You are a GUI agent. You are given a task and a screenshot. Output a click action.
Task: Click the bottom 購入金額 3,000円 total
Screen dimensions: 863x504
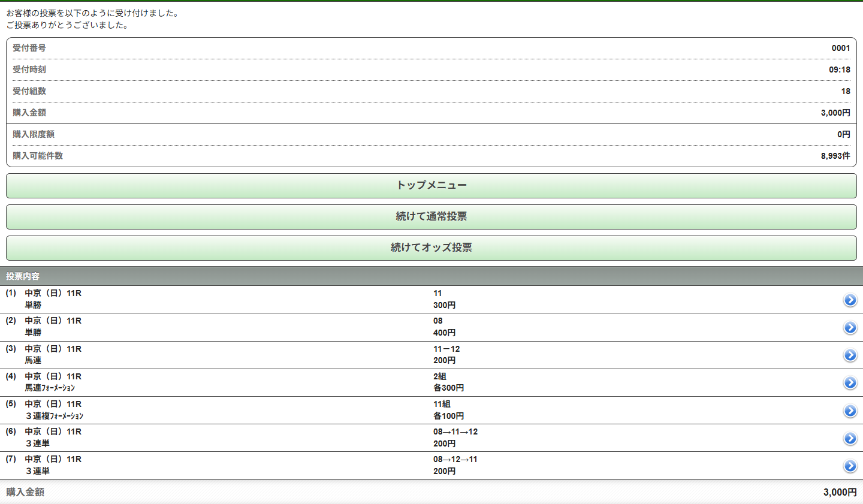pyautogui.click(x=840, y=492)
